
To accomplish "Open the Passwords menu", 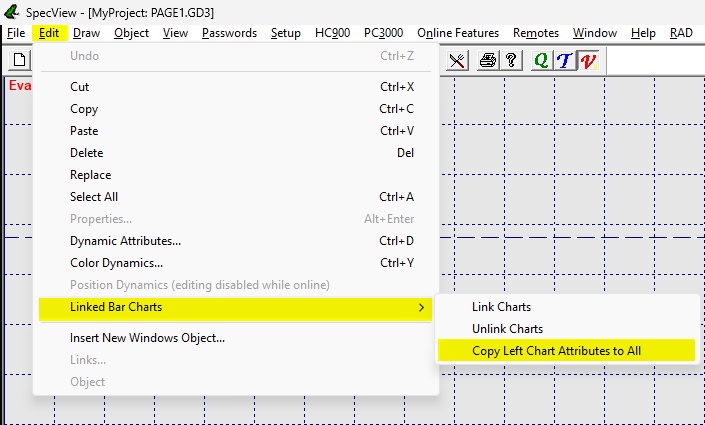I will click(229, 33).
